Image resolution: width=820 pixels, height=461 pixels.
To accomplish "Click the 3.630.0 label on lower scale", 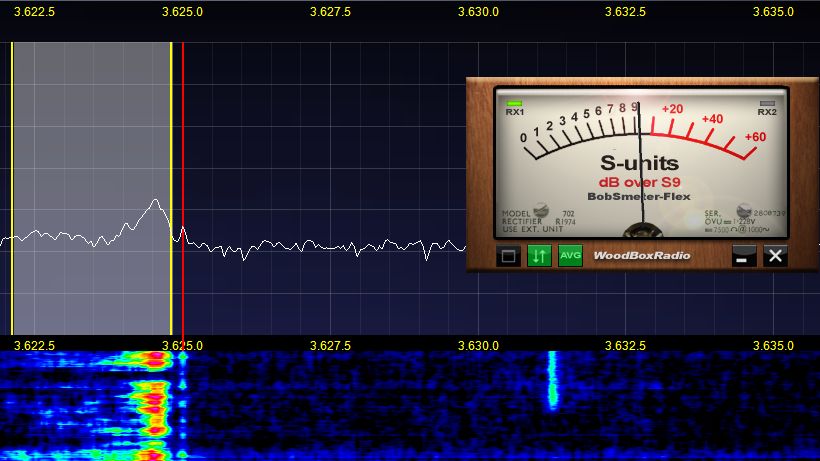I will pos(478,345).
